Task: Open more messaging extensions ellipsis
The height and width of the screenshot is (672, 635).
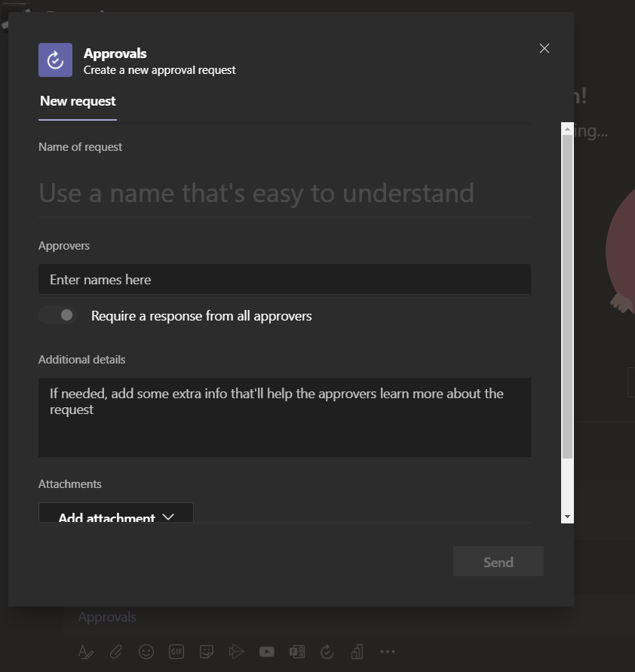Action: [x=387, y=652]
